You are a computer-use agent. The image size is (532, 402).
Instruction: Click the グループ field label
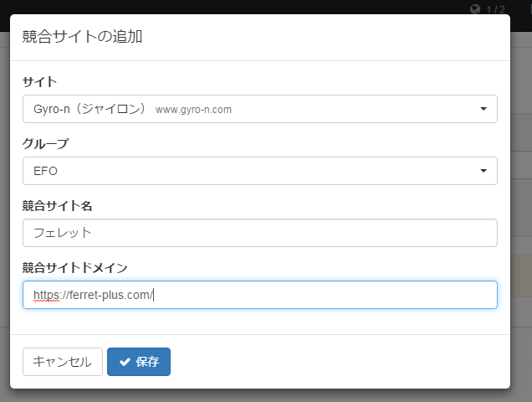(45, 144)
